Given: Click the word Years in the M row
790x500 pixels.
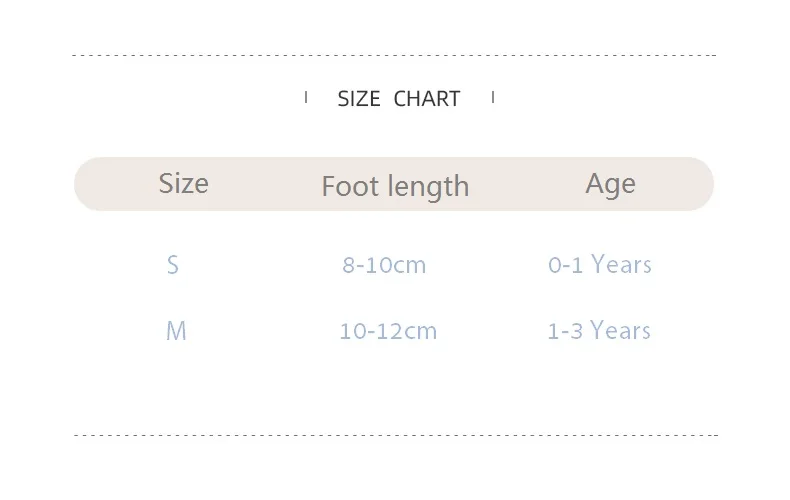Looking at the screenshot, I should (x=620, y=331).
